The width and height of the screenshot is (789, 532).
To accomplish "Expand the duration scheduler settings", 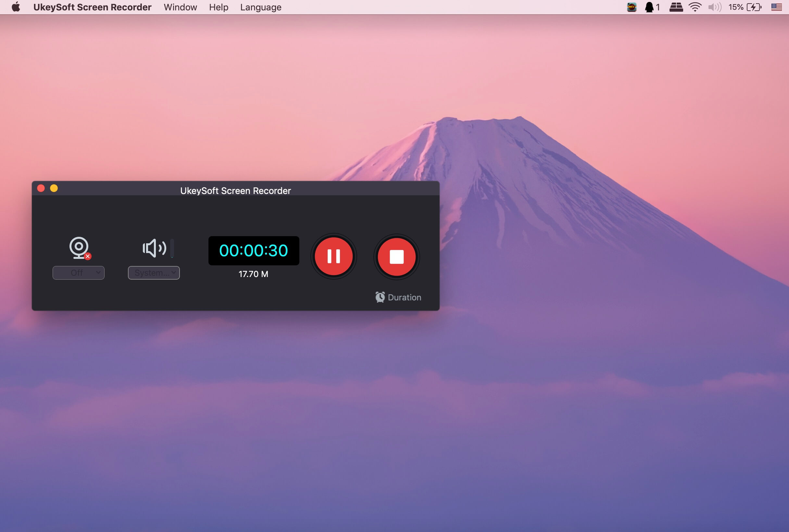I will (397, 297).
